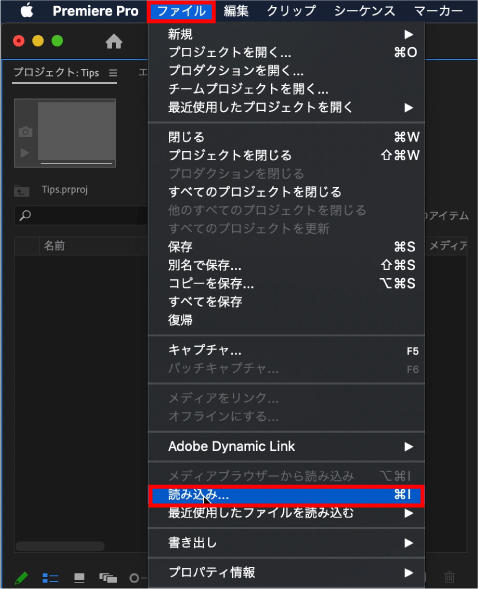Click the trash delete icon
The height and width of the screenshot is (589, 478).
pyautogui.click(x=449, y=577)
